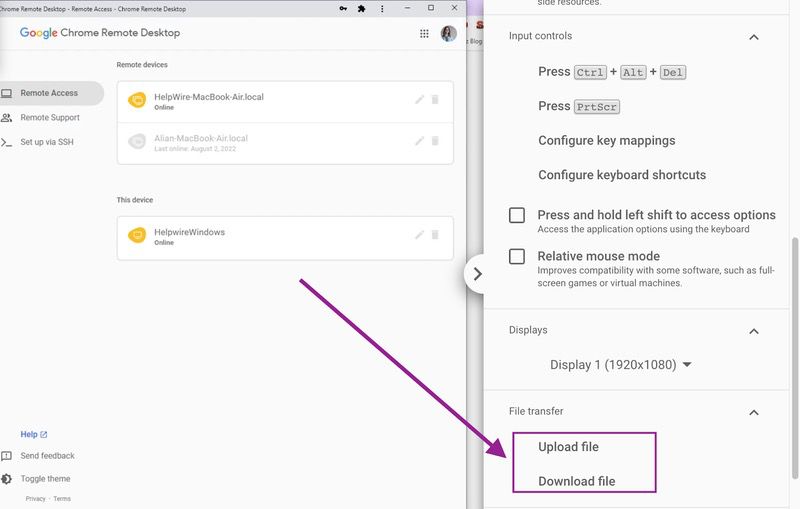The image size is (800, 509).
Task: Click the Remote Access laptop icon
Action: click(6, 93)
